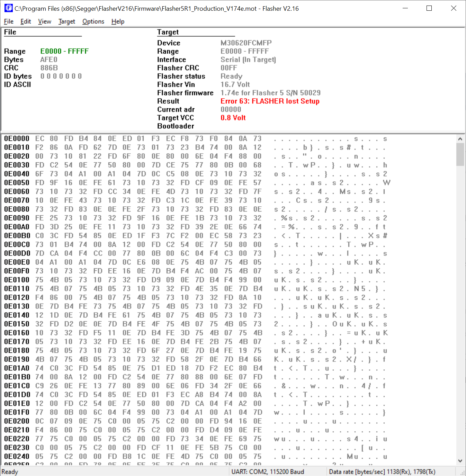Click the address 0E0050 in hex view
The image size is (466, 476).
[17, 183]
